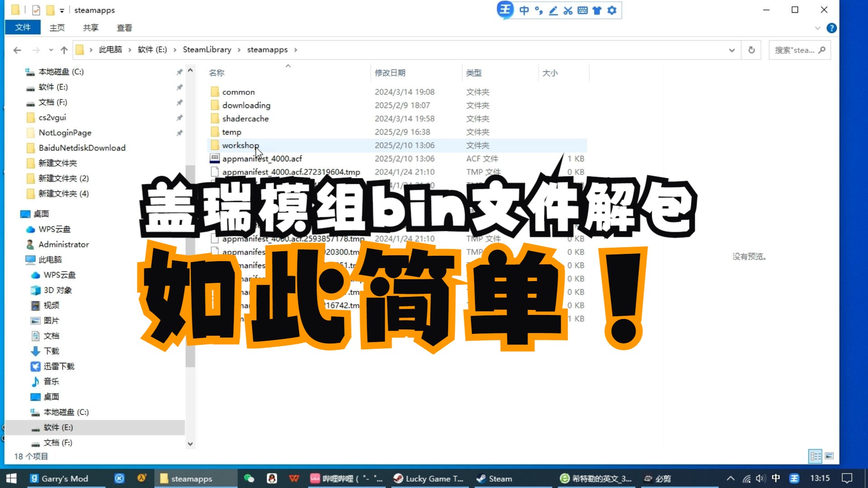Open BaiduNetdiskDownload folder in sidebar

point(82,148)
